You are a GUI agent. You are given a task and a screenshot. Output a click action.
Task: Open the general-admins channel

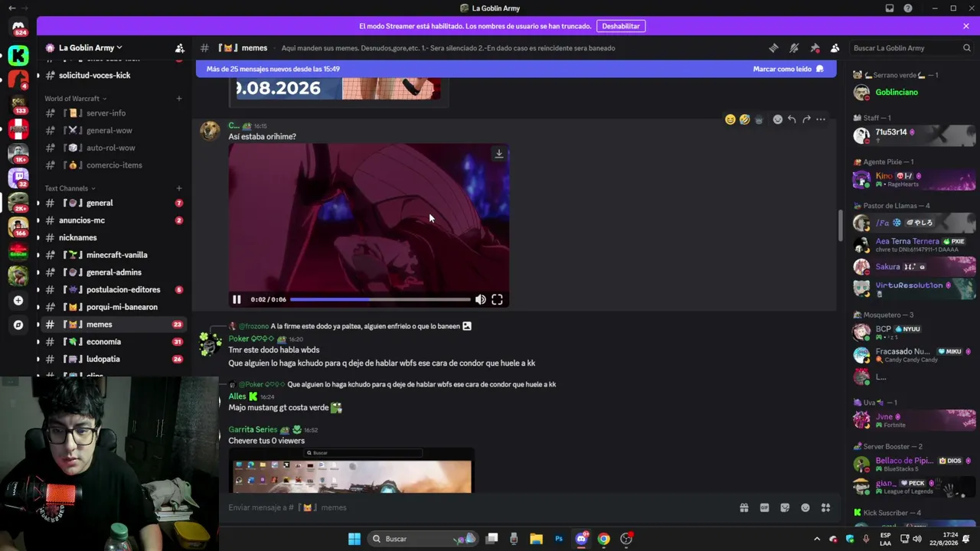tap(113, 272)
